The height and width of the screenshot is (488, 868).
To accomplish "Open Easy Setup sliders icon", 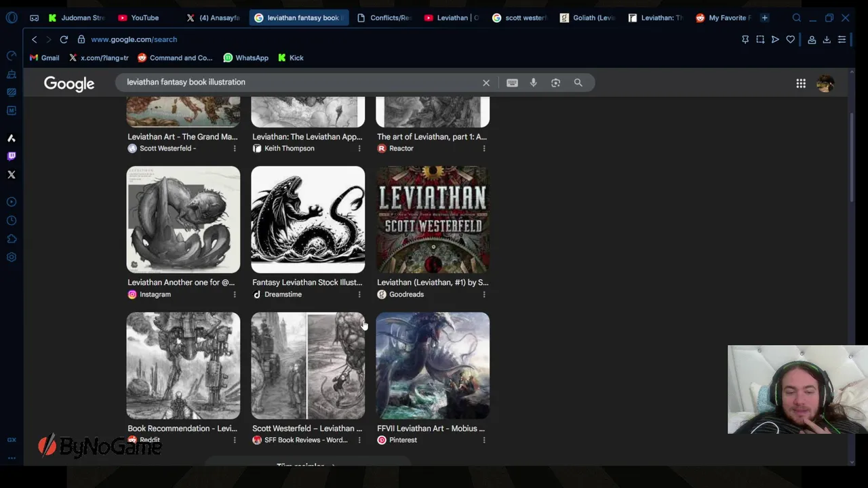I will coord(842,39).
